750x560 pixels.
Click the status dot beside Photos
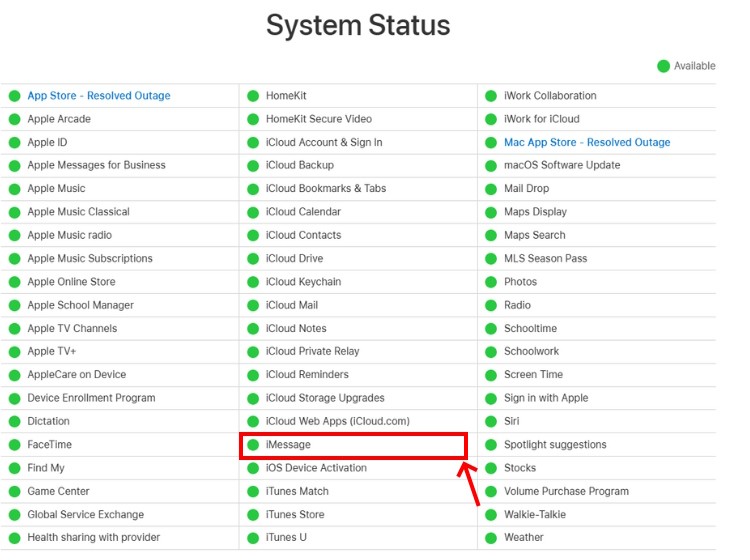[491, 282]
